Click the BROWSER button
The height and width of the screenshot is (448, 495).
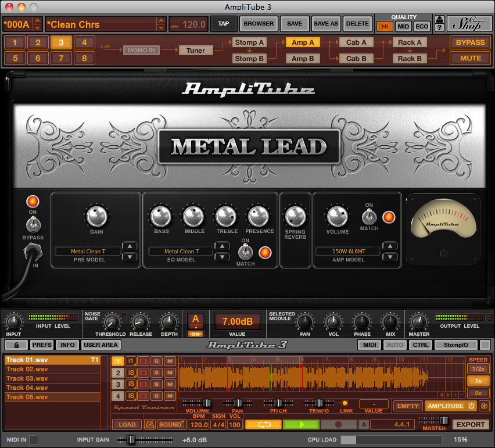pos(258,24)
